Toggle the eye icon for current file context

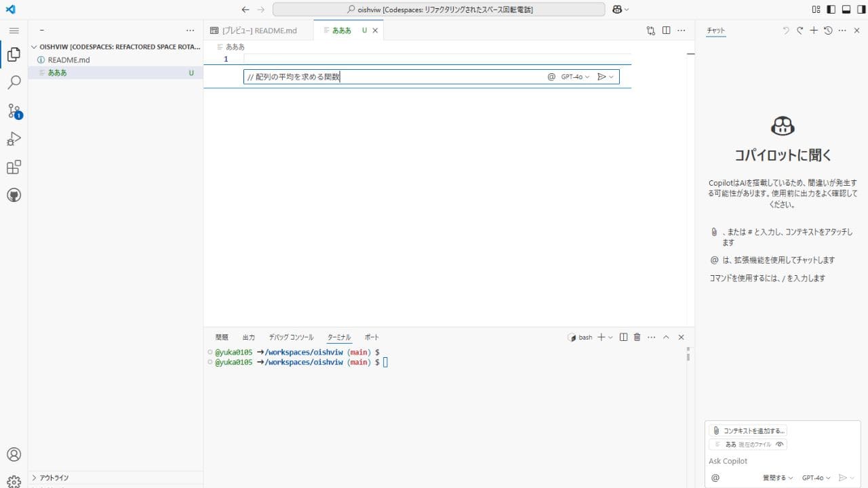(x=780, y=445)
